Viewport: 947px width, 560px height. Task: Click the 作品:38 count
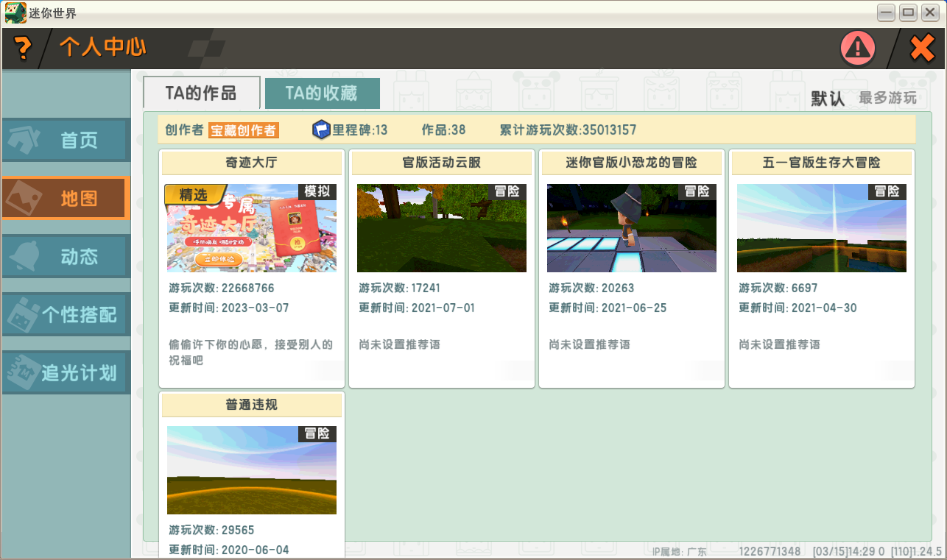click(443, 130)
